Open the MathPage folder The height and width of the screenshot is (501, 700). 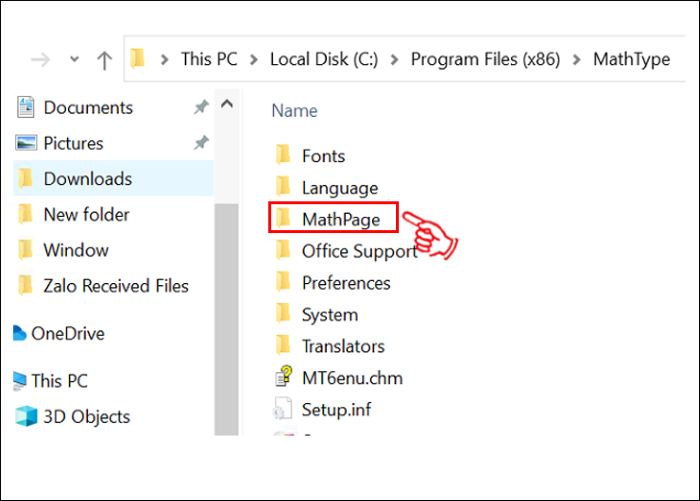tap(339, 219)
